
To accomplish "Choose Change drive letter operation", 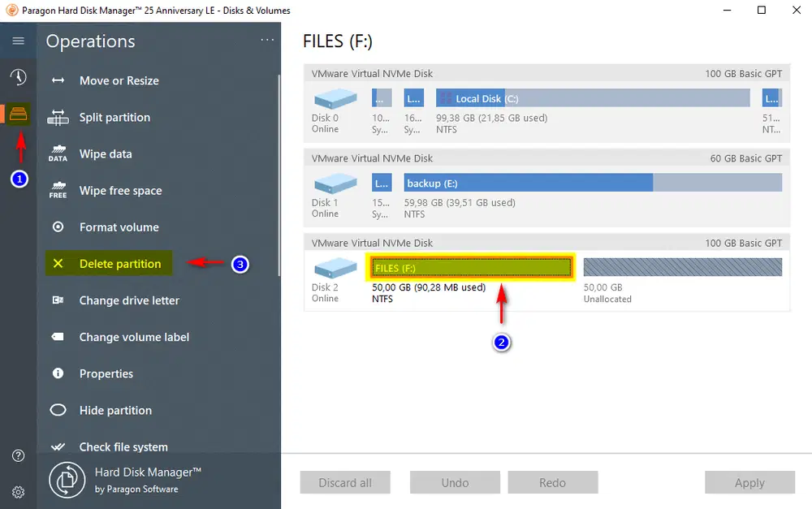I will pos(129,300).
